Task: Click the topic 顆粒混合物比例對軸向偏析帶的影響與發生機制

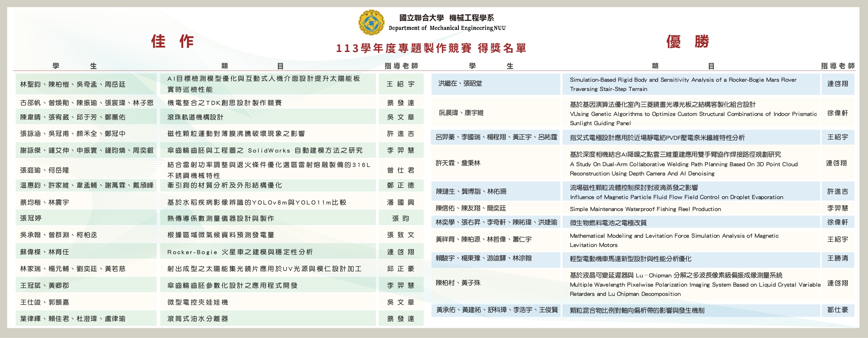Action: pyautogui.click(x=637, y=310)
